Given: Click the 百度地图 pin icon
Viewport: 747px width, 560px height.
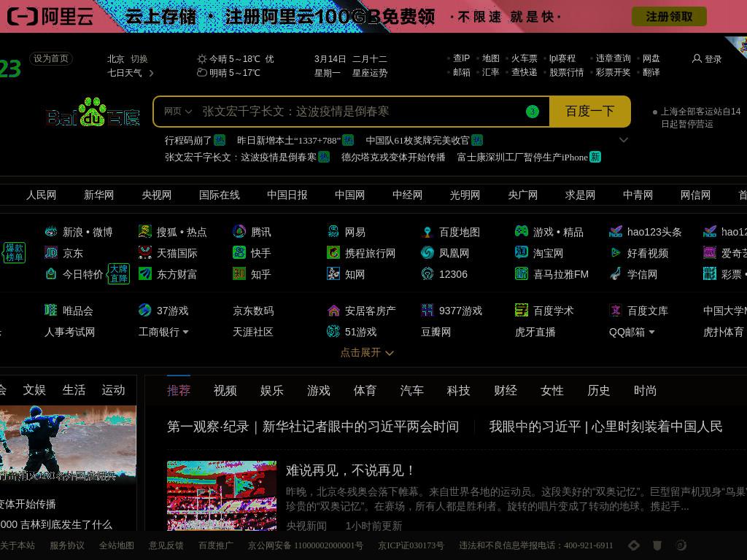Looking at the screenshot, I should pyautogui.click(x=427, y=232).
